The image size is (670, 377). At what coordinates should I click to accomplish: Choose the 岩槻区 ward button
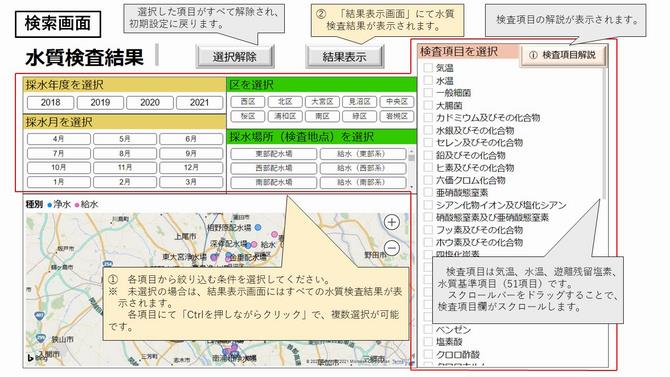[397, 116]
